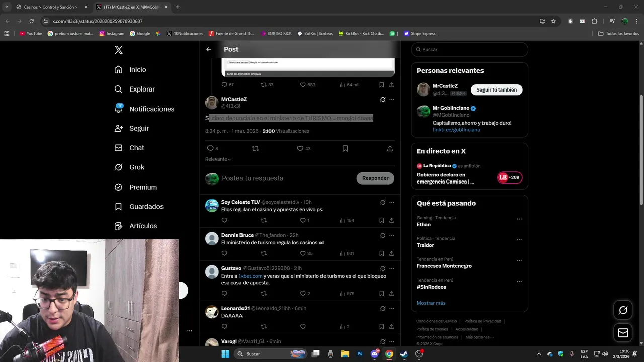644x362 pixels.
Task: Open more options for Ethan trend
Action: tap(519, 219)
